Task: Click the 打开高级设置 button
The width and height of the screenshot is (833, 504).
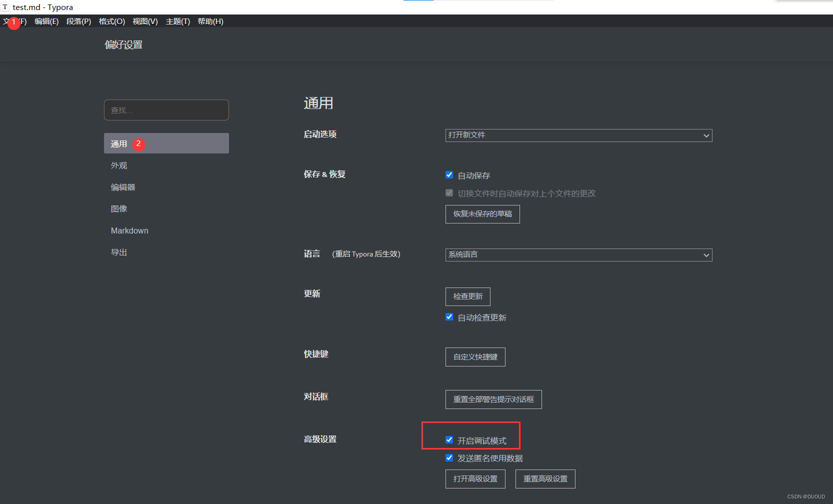Action: tap(475, 479)
